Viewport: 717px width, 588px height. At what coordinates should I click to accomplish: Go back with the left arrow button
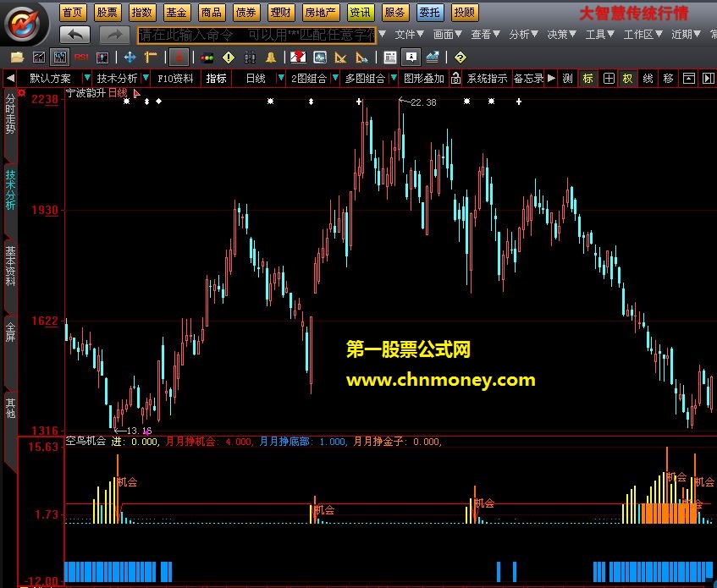click(x=75, y=35)
